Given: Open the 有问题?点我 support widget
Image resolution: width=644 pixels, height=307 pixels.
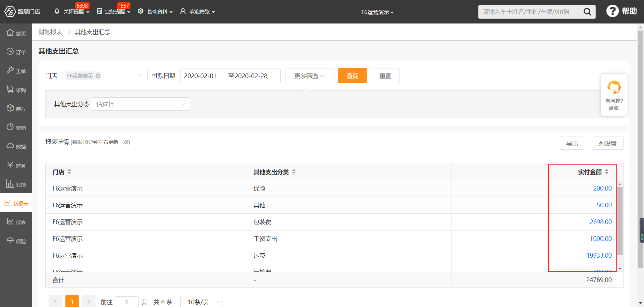Looking at the screenshot, I should 614,95.
